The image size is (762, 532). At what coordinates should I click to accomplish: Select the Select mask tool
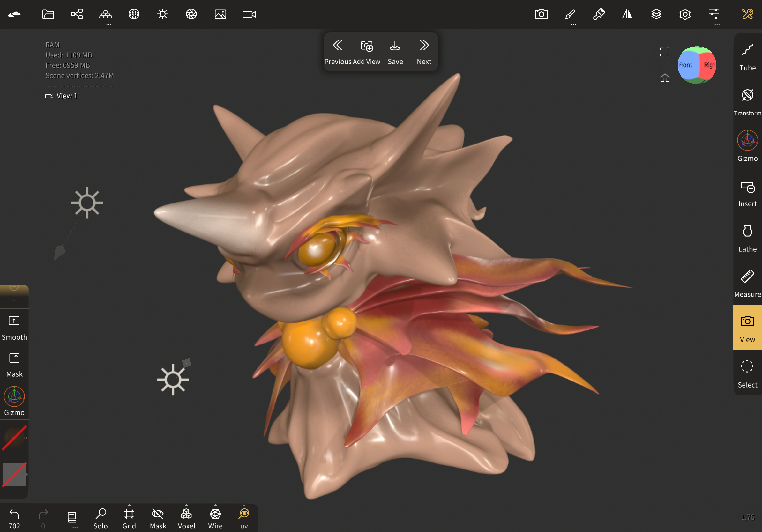(x=747, y=374)
